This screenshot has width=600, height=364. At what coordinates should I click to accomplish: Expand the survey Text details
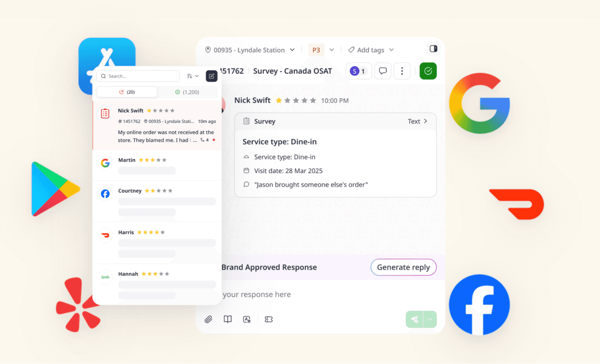click(x=417, y=121)
